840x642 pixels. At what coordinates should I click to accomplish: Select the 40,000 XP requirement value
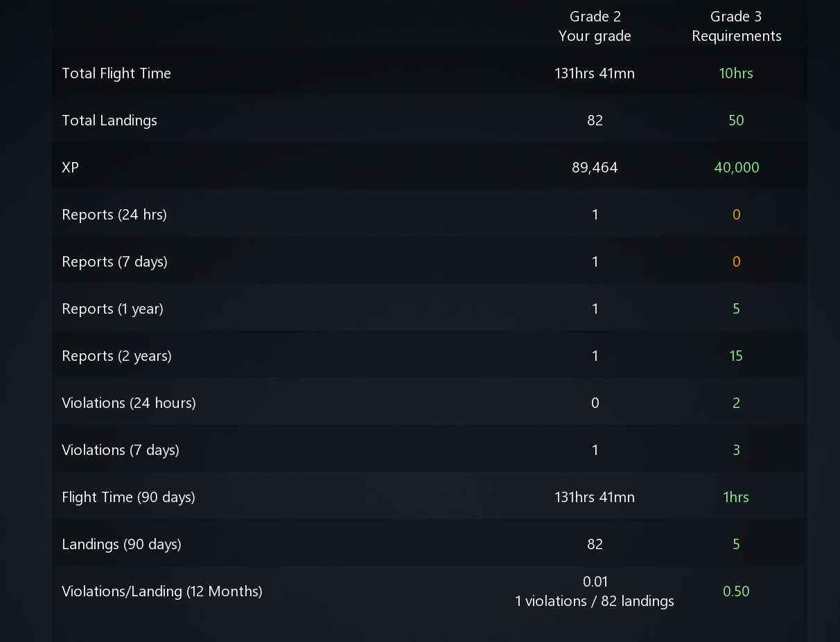pos(736,168)
